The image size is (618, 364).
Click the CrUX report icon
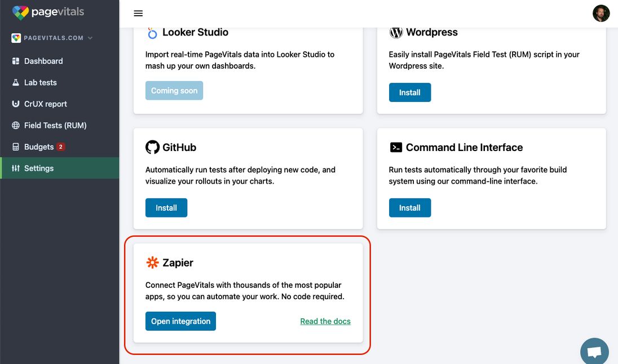point(16,104)
